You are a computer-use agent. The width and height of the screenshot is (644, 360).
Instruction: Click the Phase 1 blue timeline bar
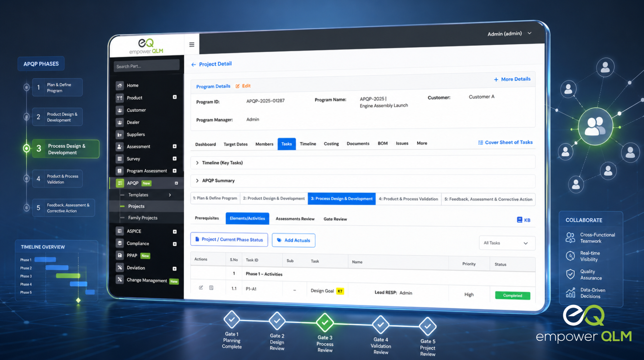tap(45, 259)
